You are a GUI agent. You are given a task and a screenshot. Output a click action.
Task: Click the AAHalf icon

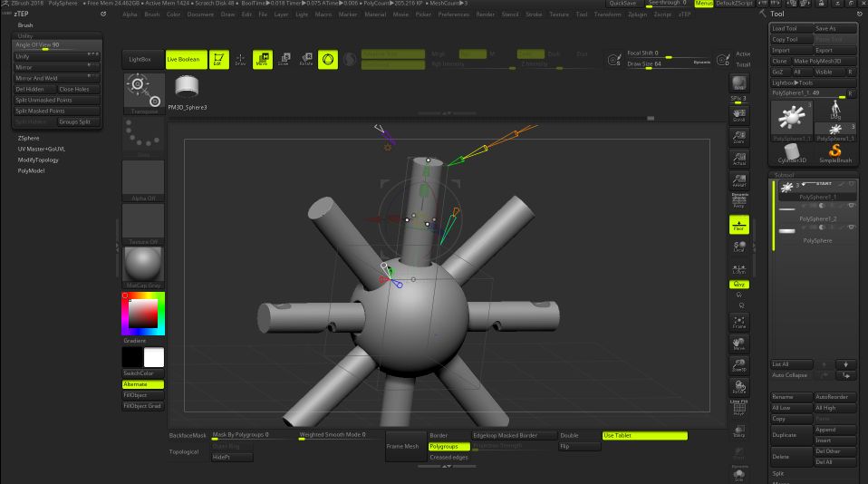click(x=739, y=180)
